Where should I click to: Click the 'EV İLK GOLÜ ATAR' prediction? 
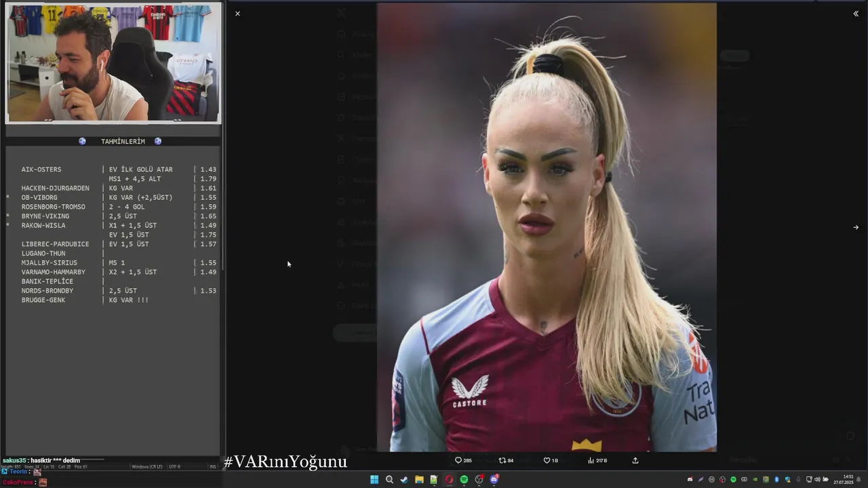141,169
